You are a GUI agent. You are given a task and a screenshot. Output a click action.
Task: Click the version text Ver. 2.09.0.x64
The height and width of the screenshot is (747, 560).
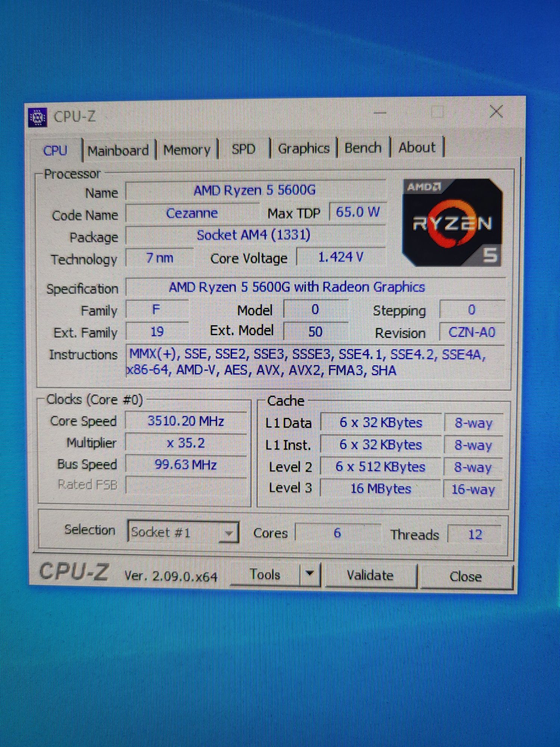[x=171, y=576]
